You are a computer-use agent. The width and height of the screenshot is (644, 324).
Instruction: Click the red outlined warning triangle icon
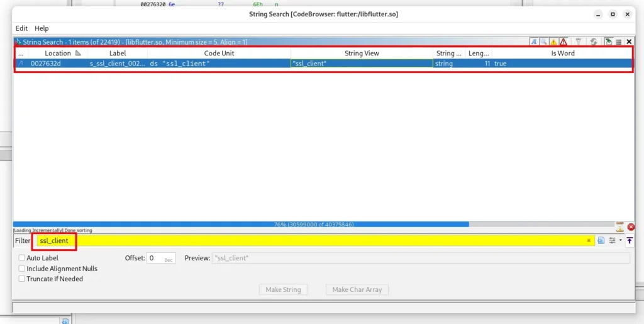pyautogui.click(x=563, y=42)
